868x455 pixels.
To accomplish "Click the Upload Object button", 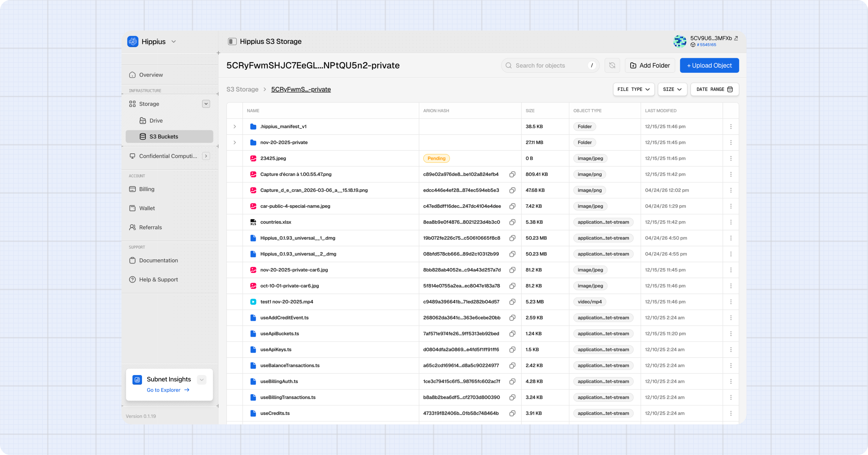I will coord(709,65).
